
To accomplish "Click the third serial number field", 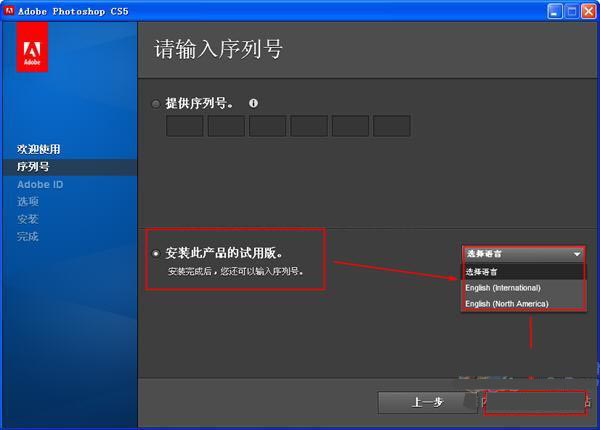I will click(x=267, y=126).
